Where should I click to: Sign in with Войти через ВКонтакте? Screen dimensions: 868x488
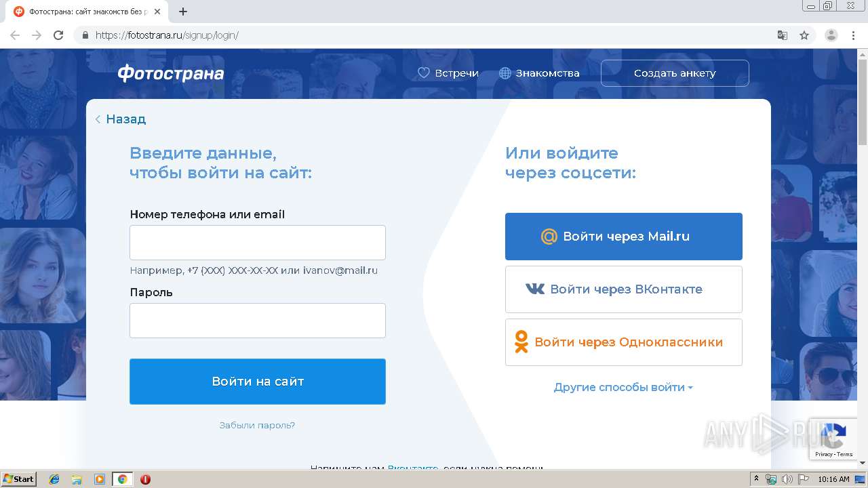click(624, 289)
